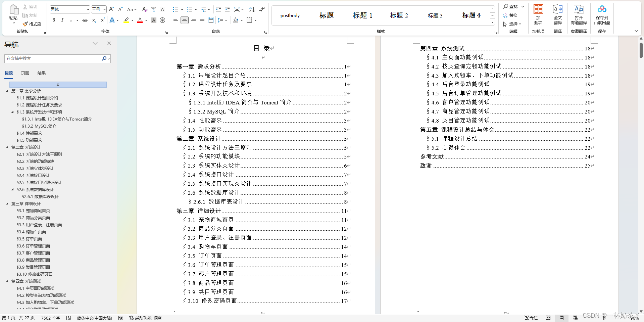Click the Copy (复制) icon

click(x=25, y=15)
